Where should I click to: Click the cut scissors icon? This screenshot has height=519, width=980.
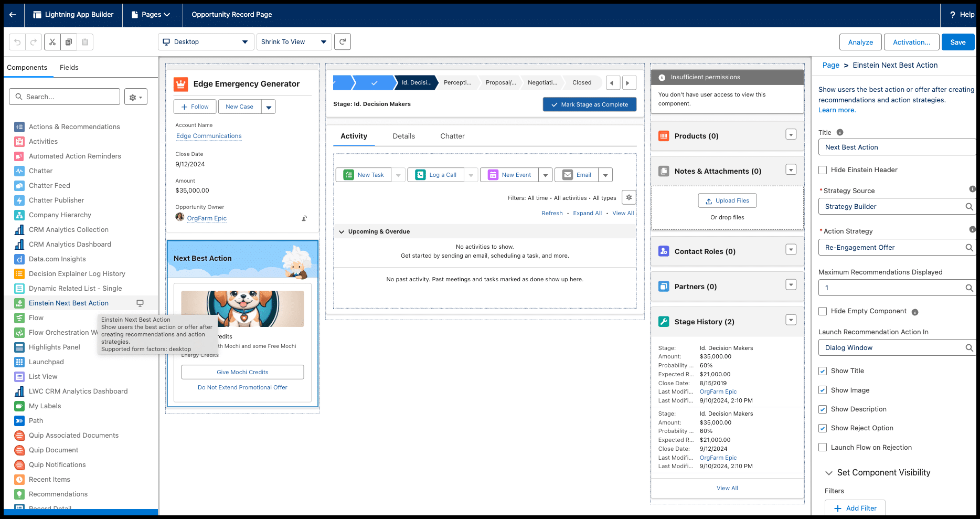point(52,42)
